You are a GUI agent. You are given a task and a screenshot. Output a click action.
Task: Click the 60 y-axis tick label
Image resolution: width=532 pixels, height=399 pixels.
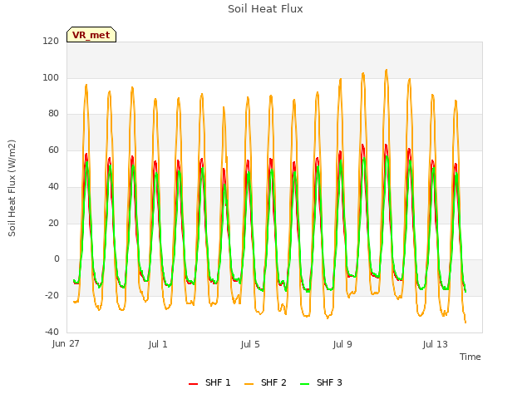coord(53,150)
